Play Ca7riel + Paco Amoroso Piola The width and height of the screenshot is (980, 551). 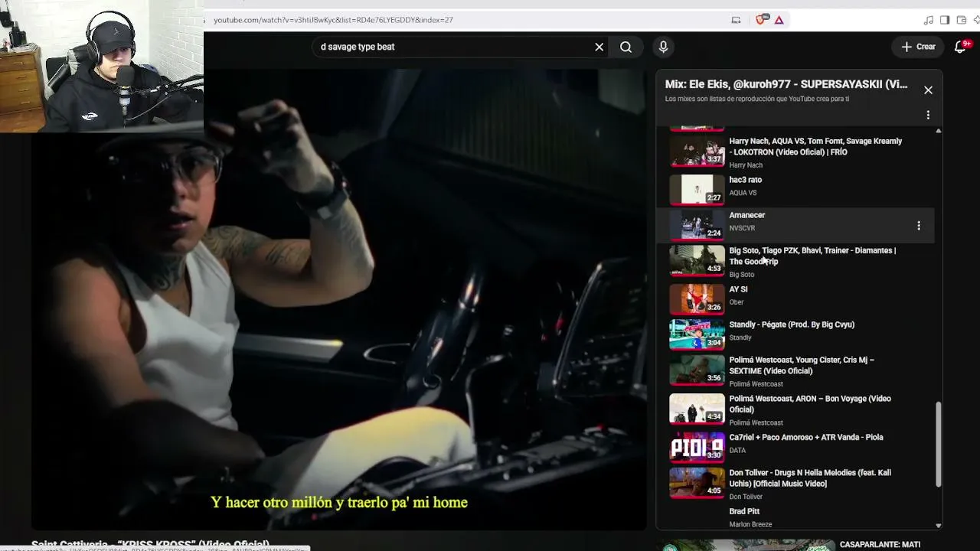point(806,437)
